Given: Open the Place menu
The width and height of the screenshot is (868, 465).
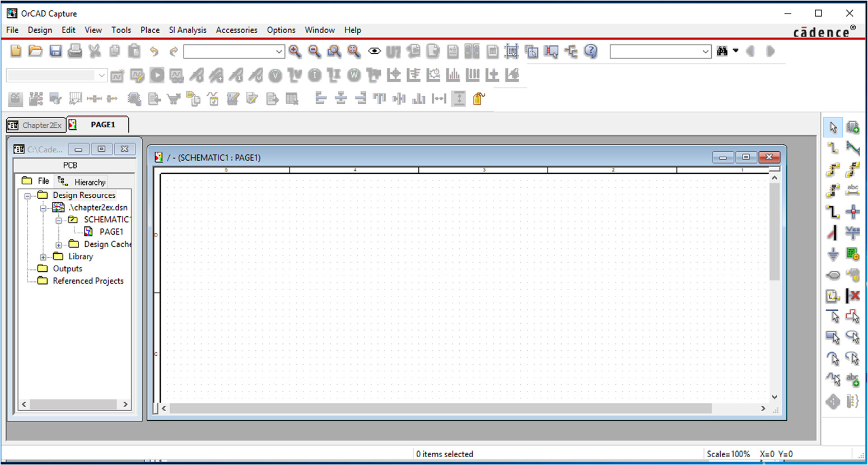Looking at the screenshot, I should click(x=150, y=30).
